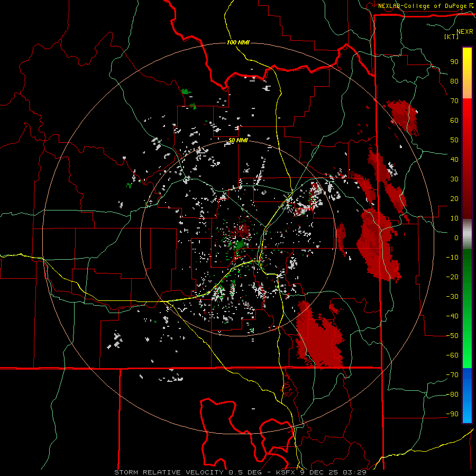Click the -10 value on velocity scale
Viewport: 476px width, 476px height.
(x=452, y=258)
